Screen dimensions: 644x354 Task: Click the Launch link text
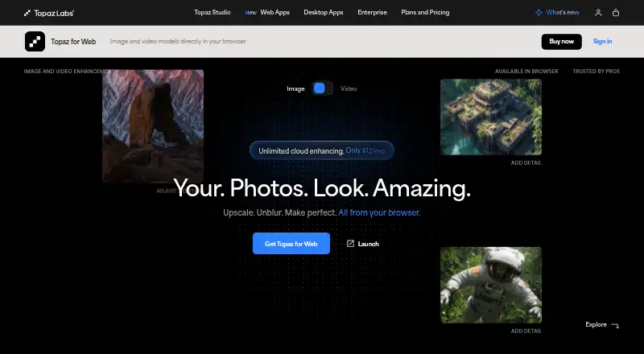point(369,244)
